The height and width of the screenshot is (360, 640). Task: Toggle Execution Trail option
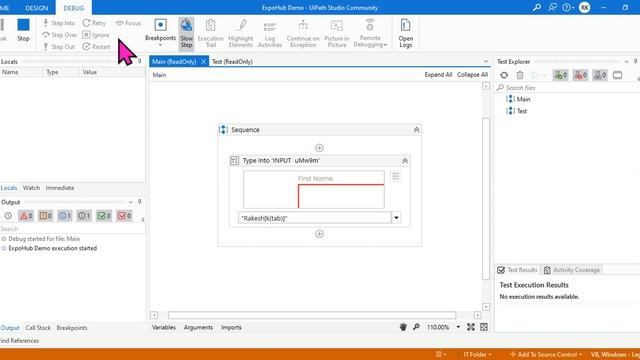click(x=211, y=33)
